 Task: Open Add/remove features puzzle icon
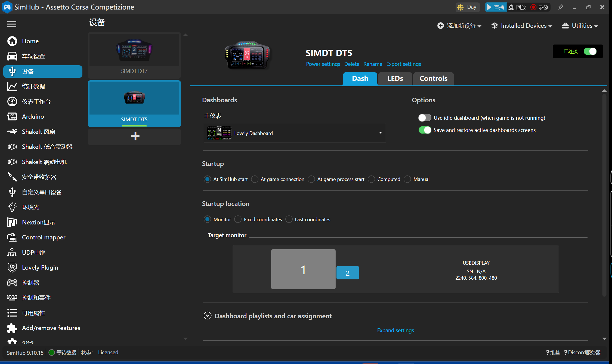tap(12, 328)
